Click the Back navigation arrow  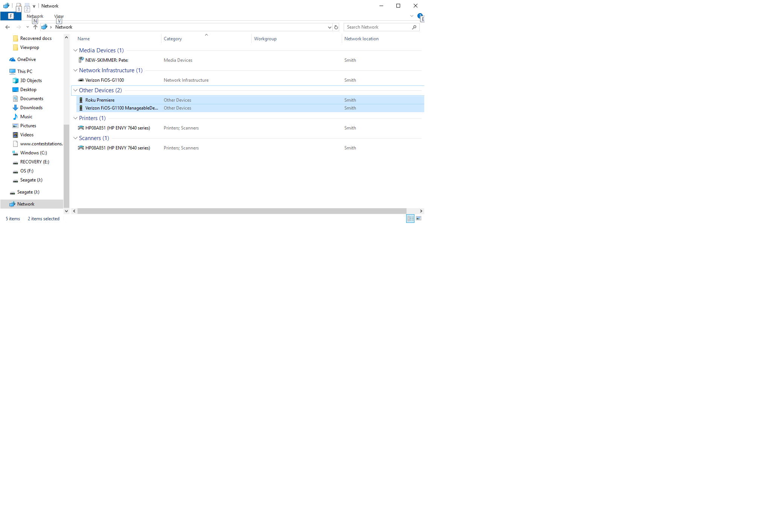tap(8, 27)
